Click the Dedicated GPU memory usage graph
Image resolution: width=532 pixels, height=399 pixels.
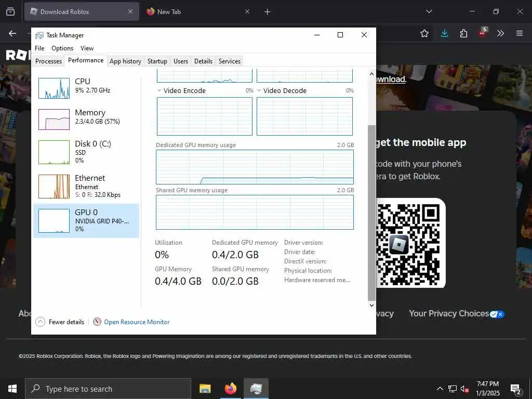pyautogui.click(x=255, y=167)
